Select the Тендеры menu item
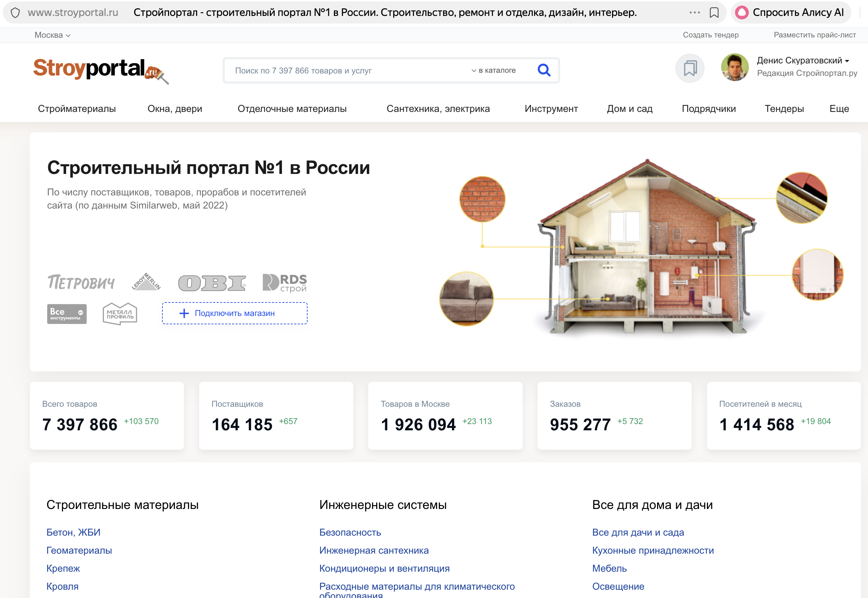The height and width of the screenshot is (598, 868). 784,109
